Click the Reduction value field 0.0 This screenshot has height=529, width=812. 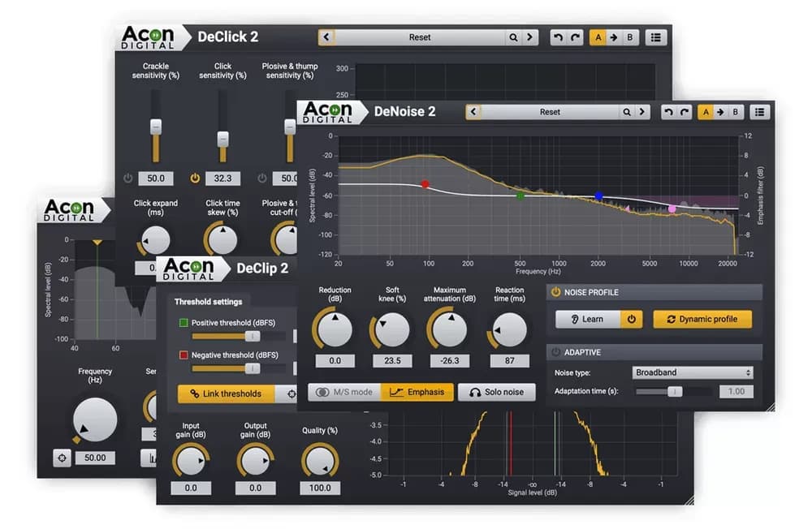coord(335,361)
